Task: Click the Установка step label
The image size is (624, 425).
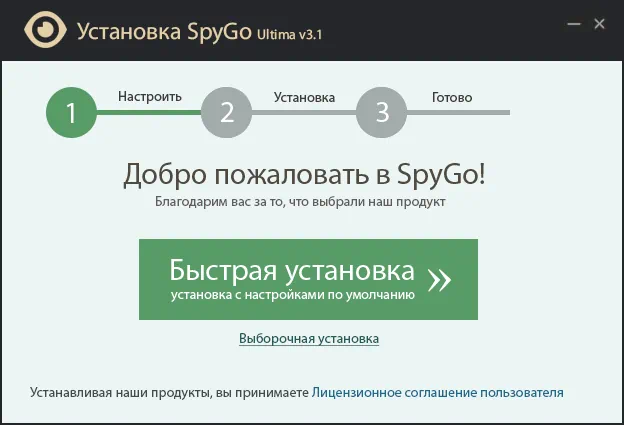Action: 304,97
